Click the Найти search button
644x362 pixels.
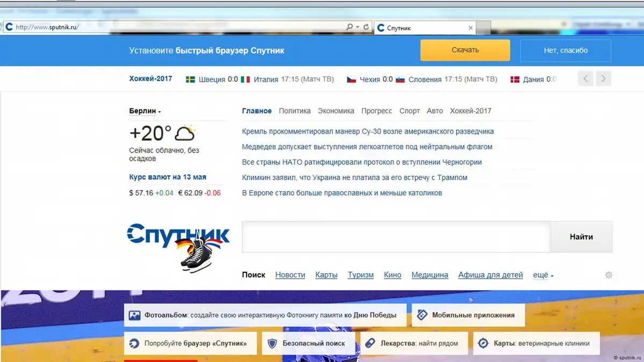pos(581,237)
